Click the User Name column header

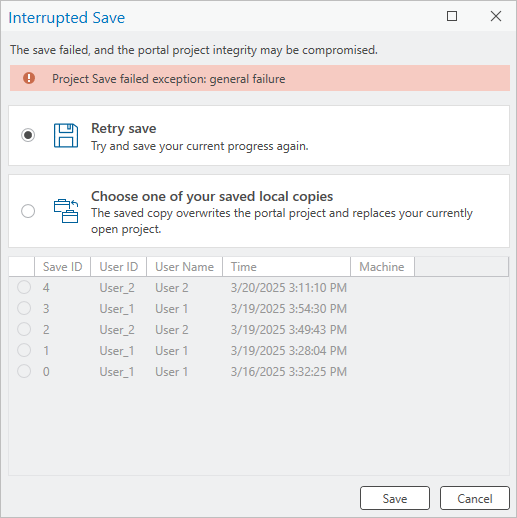184,267
